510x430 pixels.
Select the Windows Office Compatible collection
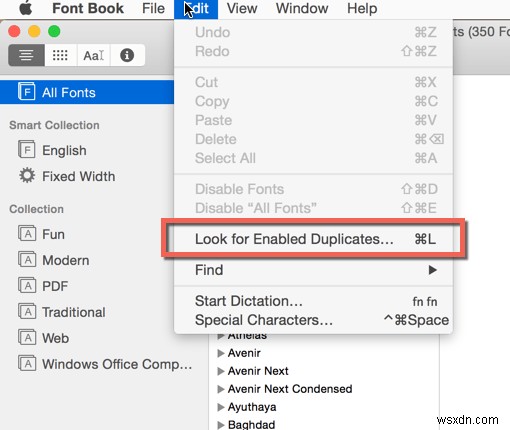click(117, 364)
